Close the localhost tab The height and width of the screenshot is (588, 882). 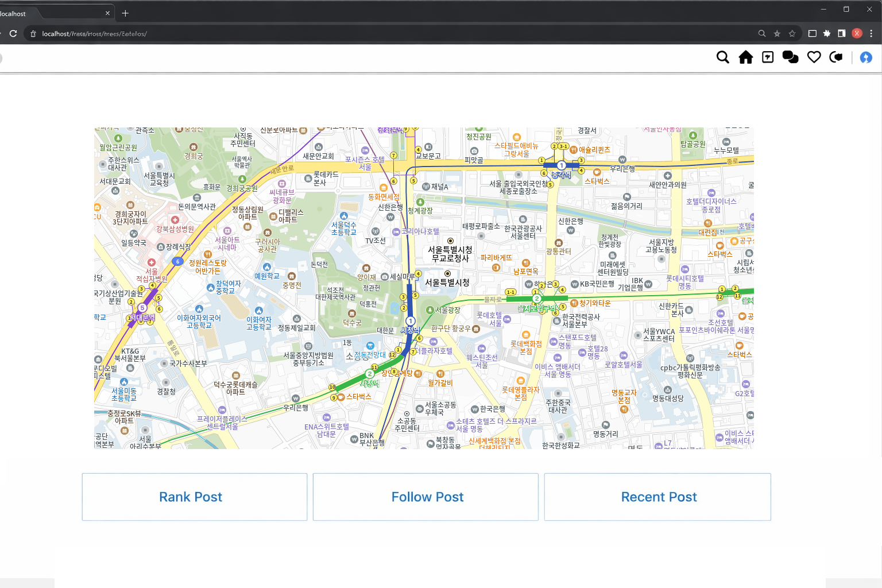107,13
